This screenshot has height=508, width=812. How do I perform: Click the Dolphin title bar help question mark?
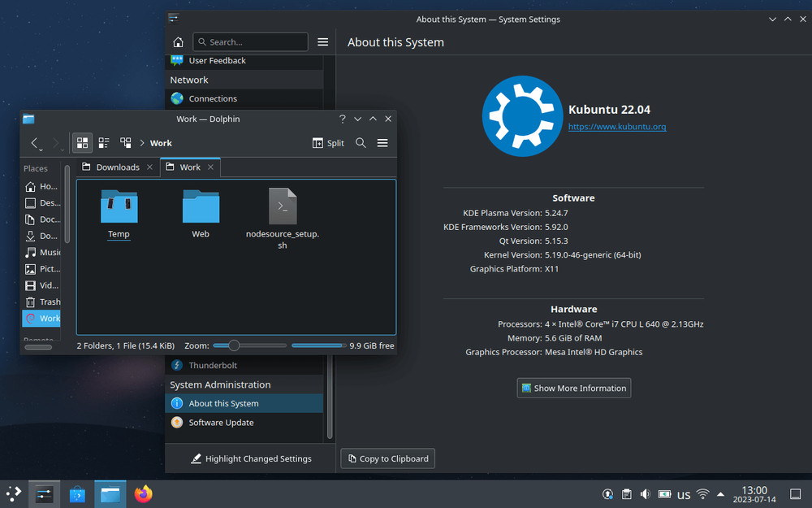click(343, 119)
